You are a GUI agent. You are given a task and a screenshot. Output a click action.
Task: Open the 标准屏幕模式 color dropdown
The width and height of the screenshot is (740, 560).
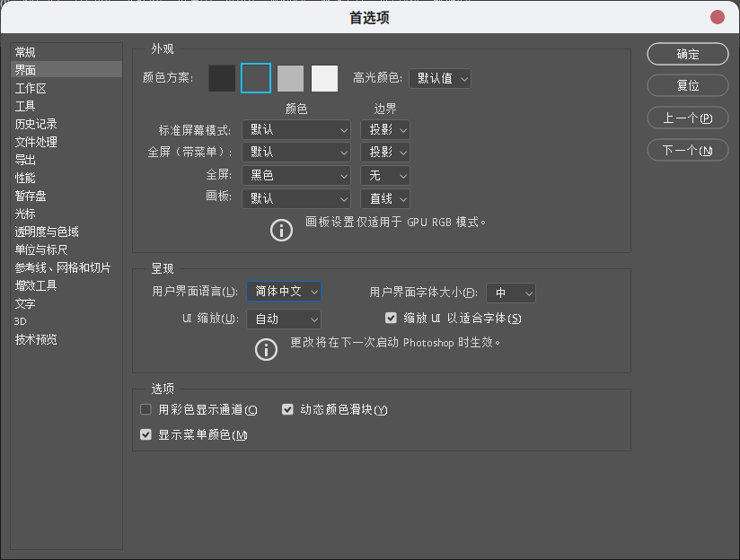click(296, 129)
